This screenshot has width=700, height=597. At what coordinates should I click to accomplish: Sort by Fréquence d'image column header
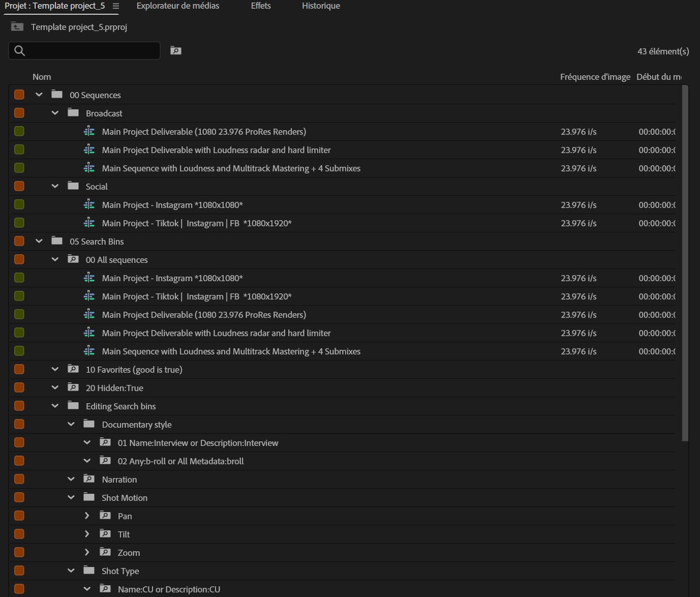pyautogui.click(x=595, y=77)
